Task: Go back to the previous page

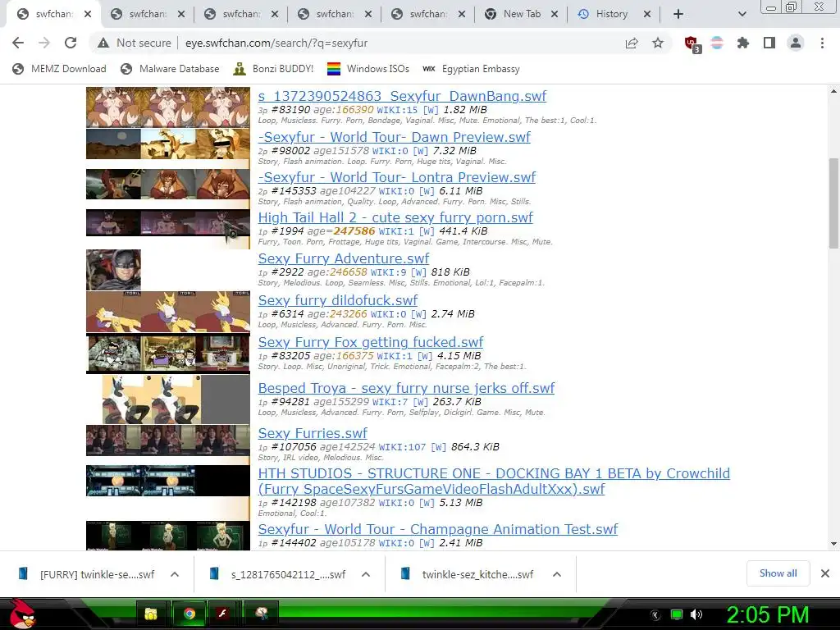Action: [x=18, y=43]
